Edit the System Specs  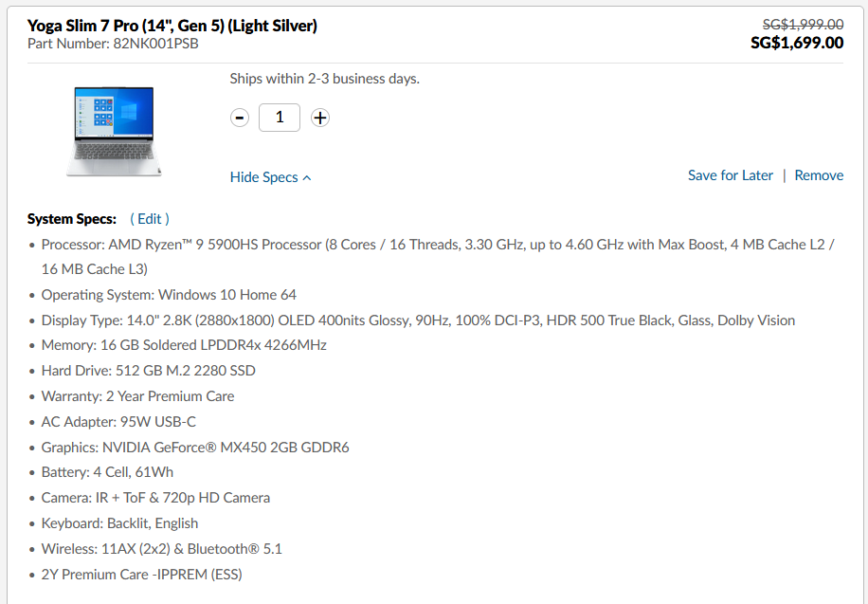(x=150, y=219)
